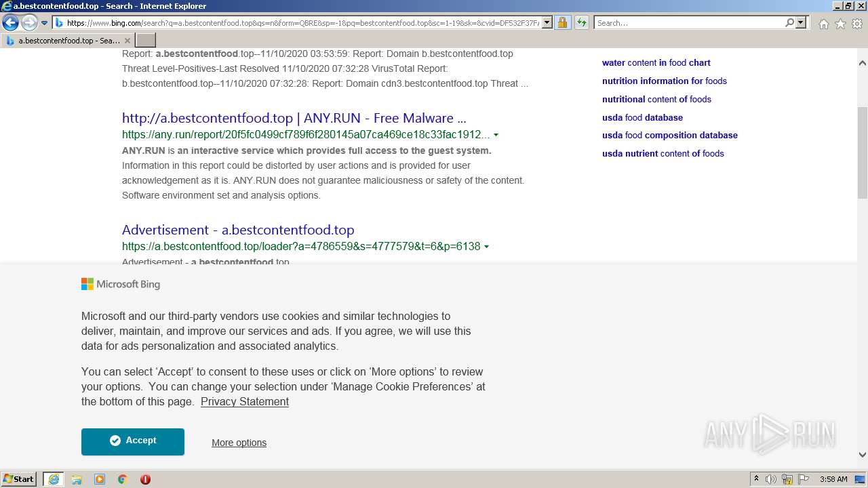Click Internet Explorer taskbar icon
The image size is (868, 488).
click(54, 479)
